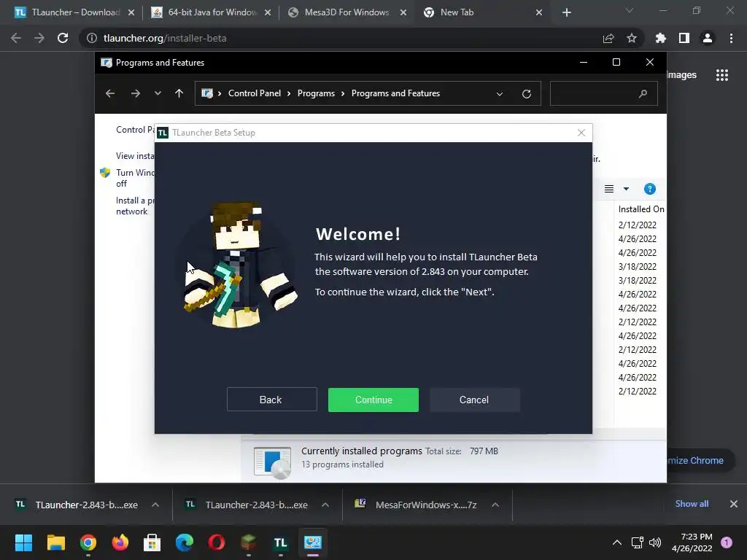Switch to the Mesa3D For Windows tab
Viewport: 747px width, 560px height.
[347, 12]
